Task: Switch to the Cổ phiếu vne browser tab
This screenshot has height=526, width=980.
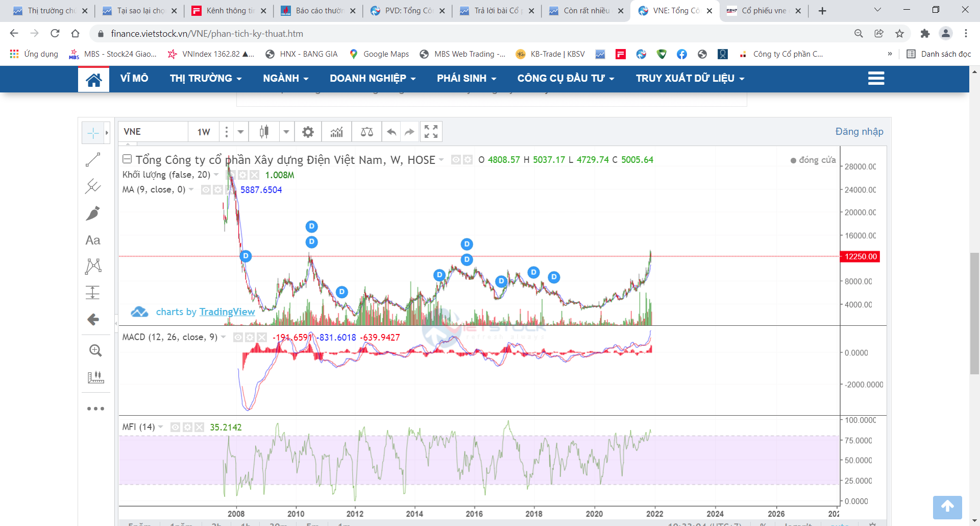Action: click(x=764, y=11)
